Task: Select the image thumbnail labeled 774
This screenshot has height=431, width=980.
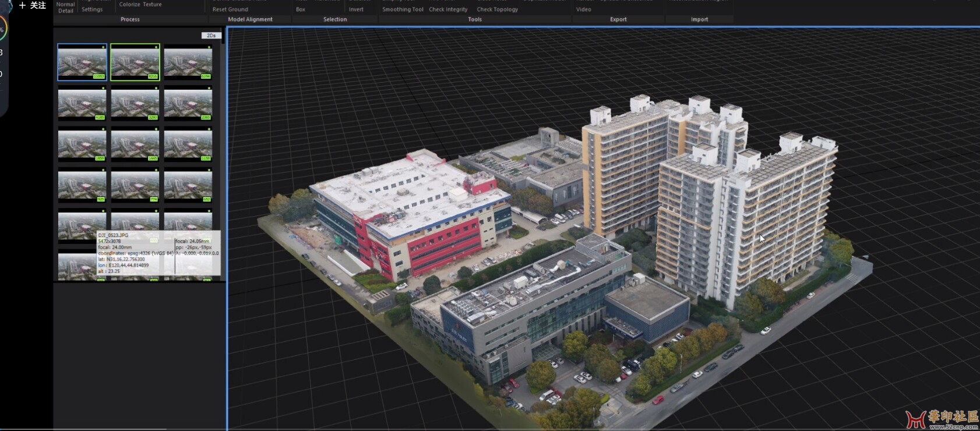Action: 135,185
